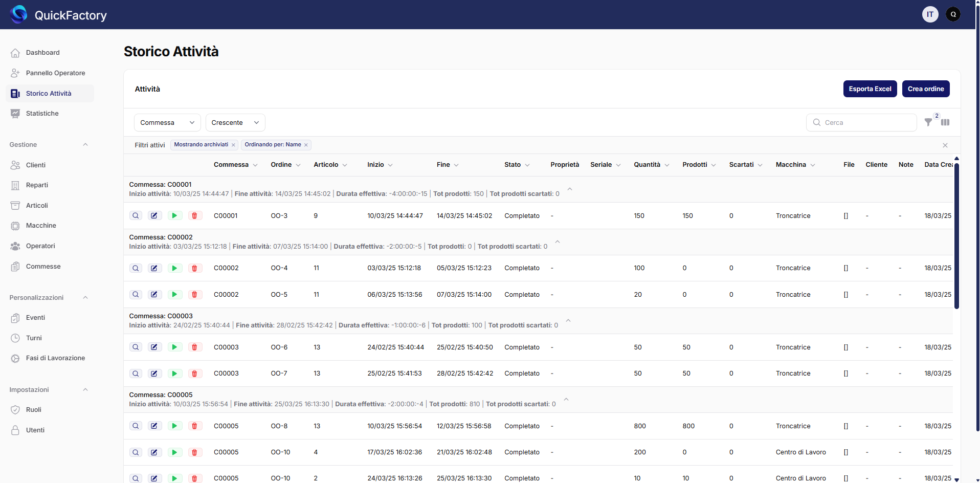Click the Esporta Excel button
Viewport: 980px width, 483px height.
(870, 89)
